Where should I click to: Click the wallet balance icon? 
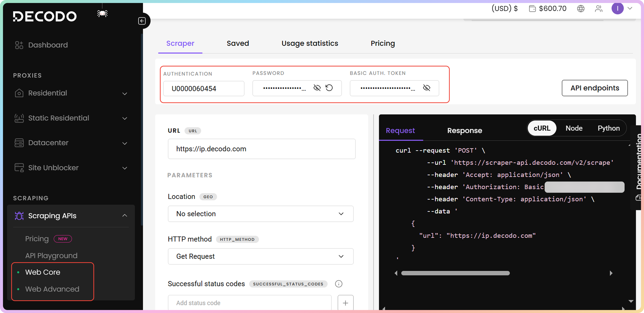[x=532, y=9]
